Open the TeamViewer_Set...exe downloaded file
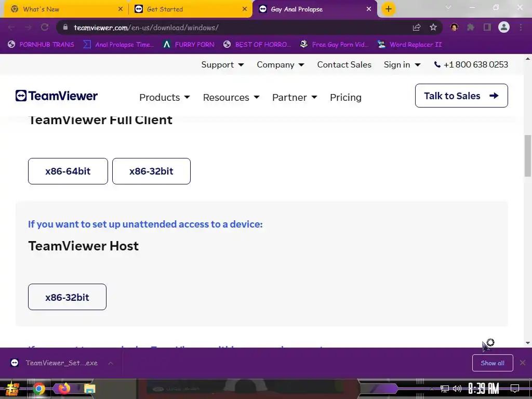This screenshot has height=399, width=532. coord(54,363)
